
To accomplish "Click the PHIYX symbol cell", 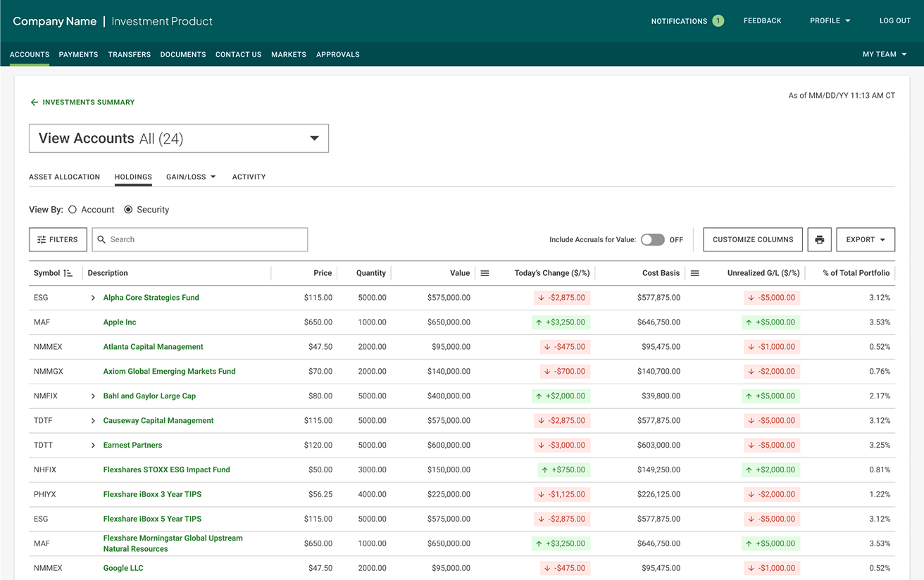I will [x=45, y=495].
